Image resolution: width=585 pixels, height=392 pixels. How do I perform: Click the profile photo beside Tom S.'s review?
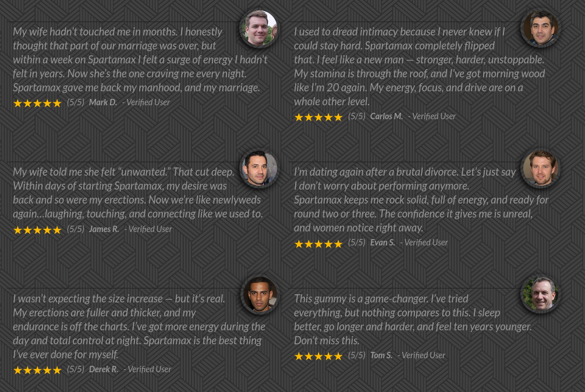[x=540, y=294]
